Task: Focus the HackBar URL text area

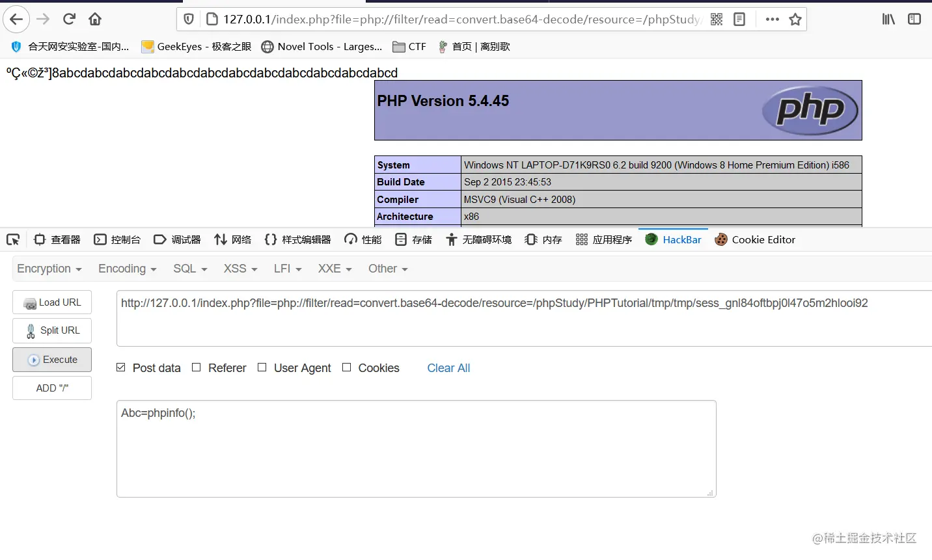Action: (x=524, y=319)
